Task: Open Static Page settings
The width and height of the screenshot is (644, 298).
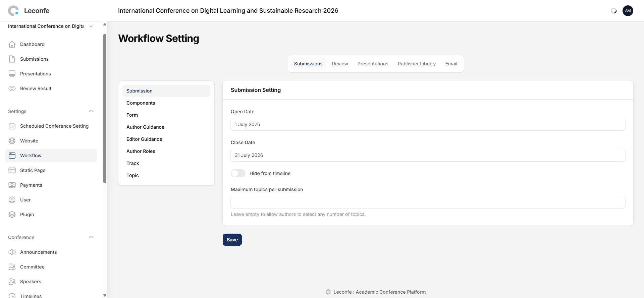Action: (51, 170)
